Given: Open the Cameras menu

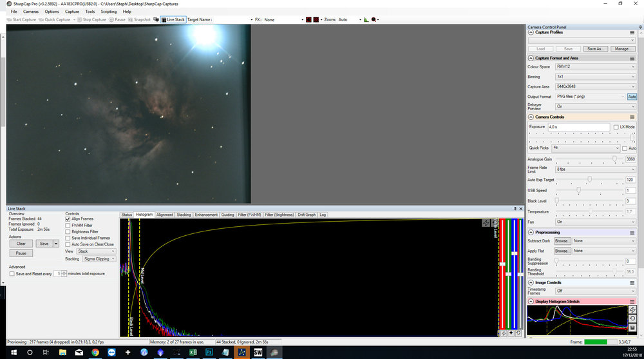Looking at the screenshot, I should (30, 12).
